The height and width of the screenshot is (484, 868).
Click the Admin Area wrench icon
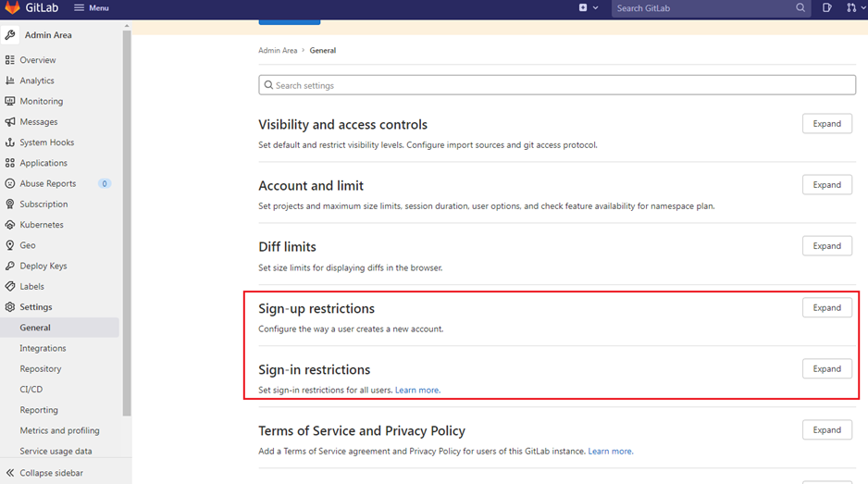tap(10, 35)
